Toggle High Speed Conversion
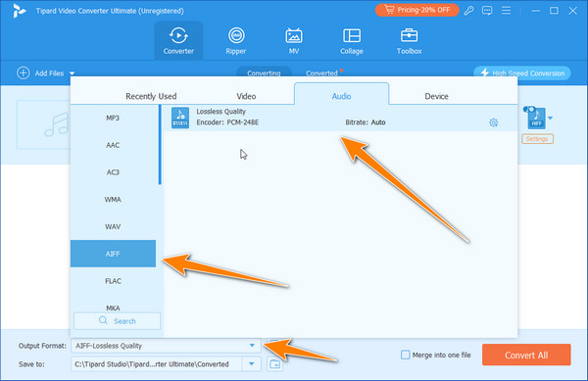This screenshot has height=381, width=588. [x=522, y=73]
